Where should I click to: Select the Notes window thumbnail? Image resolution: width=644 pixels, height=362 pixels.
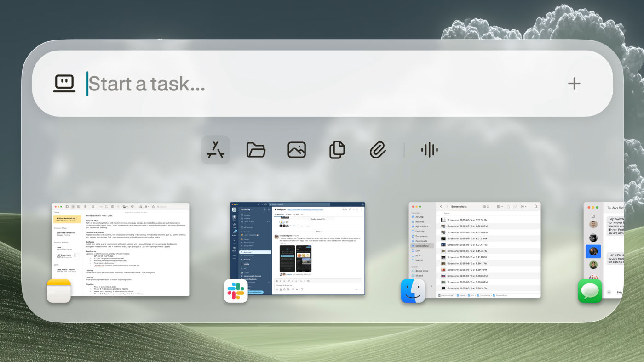click(121, 250)
